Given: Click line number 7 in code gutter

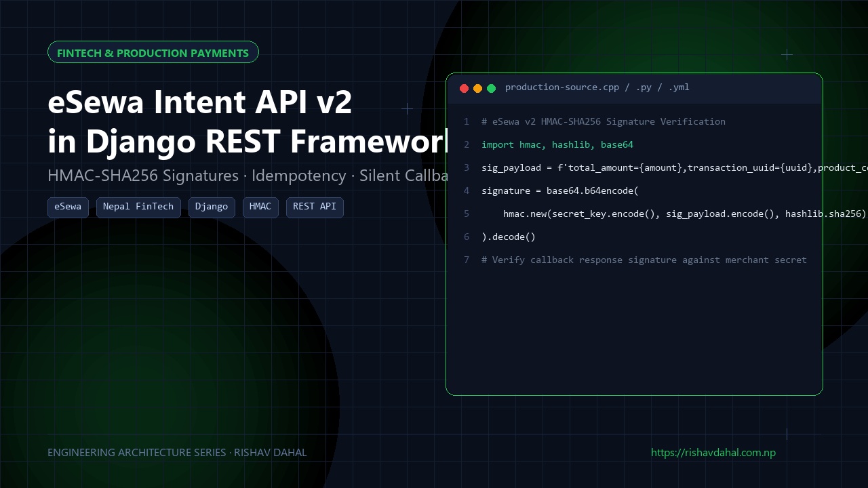Looking at the screenshot, I should point(467,260).
